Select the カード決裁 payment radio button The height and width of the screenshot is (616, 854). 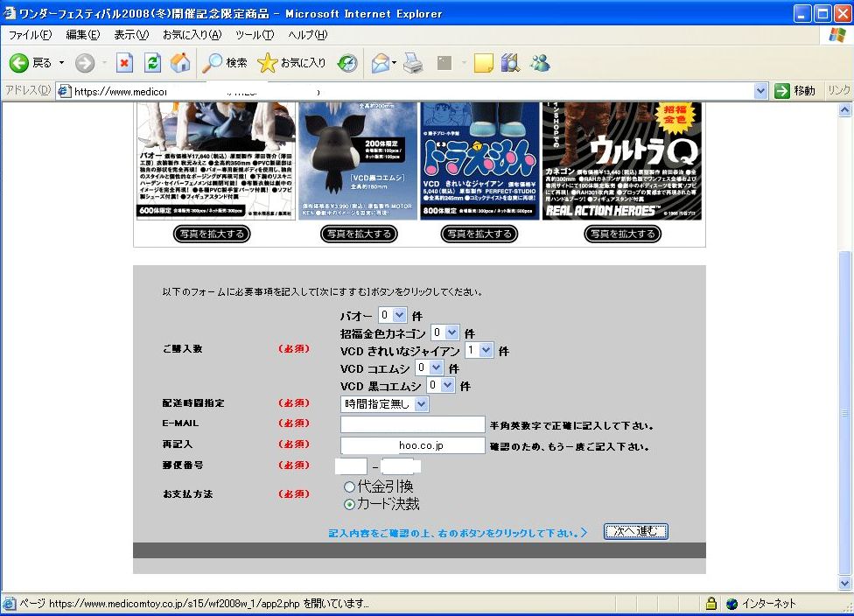click(x=349, y=505)
